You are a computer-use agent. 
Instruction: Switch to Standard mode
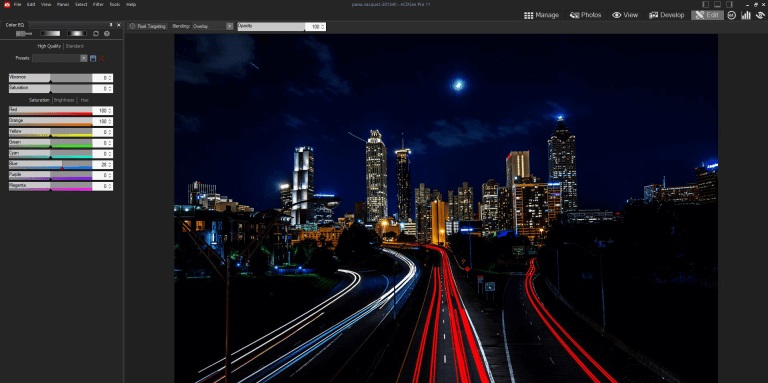pyautogui.click(x=74, y=46)
